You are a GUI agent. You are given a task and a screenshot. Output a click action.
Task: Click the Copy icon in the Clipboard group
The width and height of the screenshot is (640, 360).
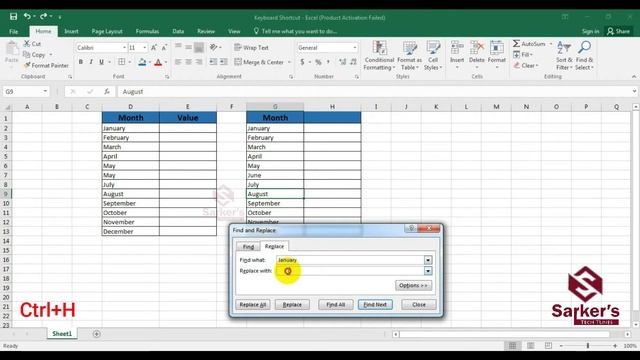pos(27,54)
